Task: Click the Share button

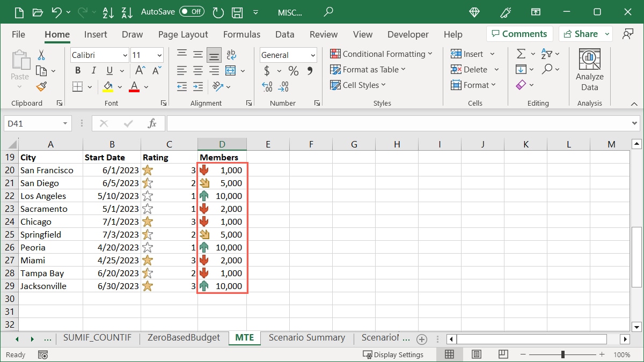Action: (581, 33)
